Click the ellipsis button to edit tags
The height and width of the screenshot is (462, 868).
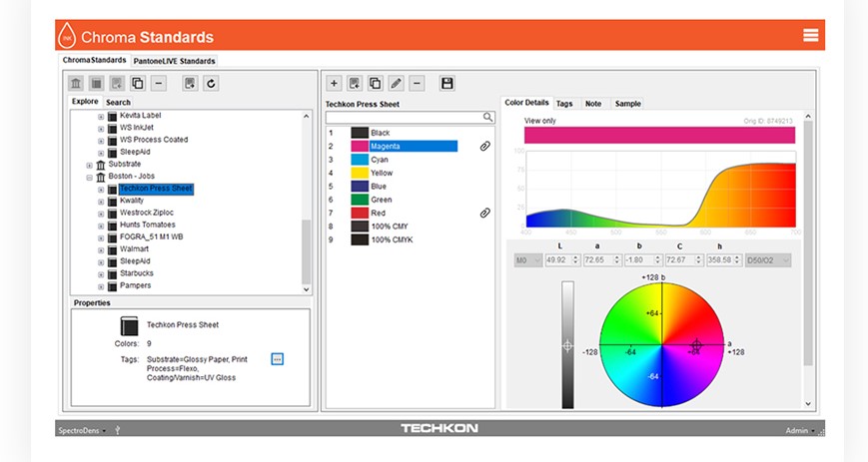[278, 359]
